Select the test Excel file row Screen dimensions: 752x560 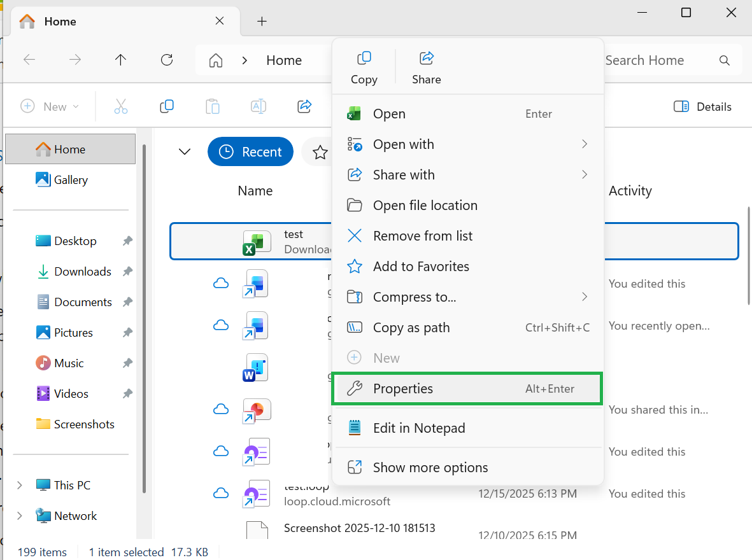click(x=454, y=241)
